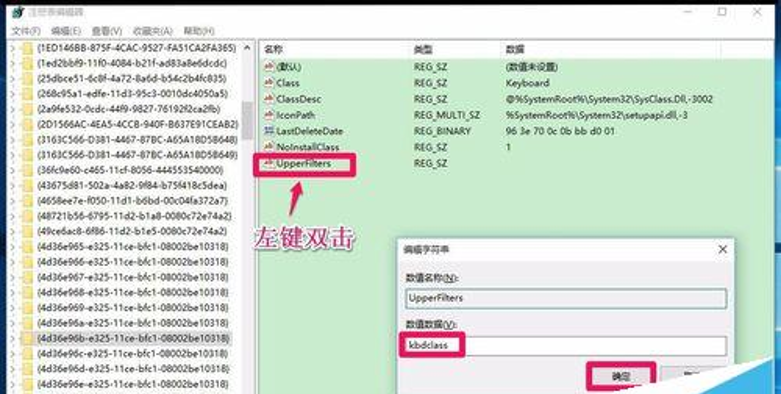
Task: Expand the {1ED146BB-875F-4CAC-9527-FA51CA2FA365} key
Action: 13,48
